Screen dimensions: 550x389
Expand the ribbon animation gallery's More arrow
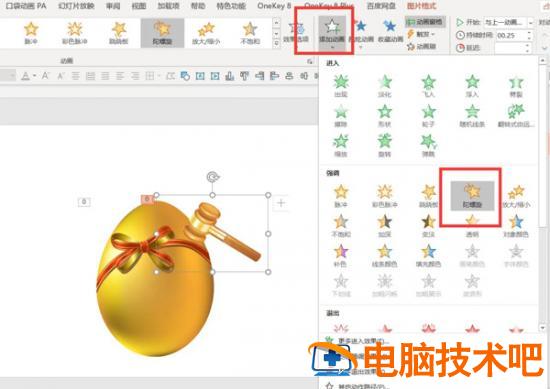(276, 43)
